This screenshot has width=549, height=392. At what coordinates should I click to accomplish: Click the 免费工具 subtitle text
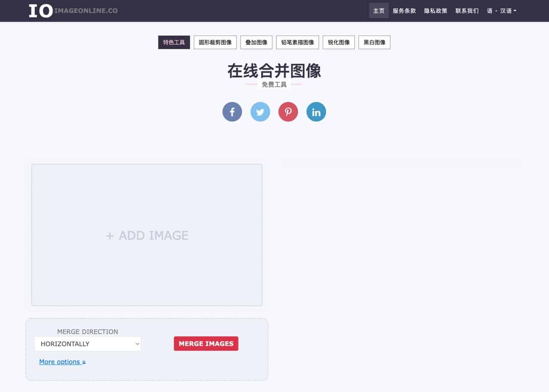tap(274, 84)
